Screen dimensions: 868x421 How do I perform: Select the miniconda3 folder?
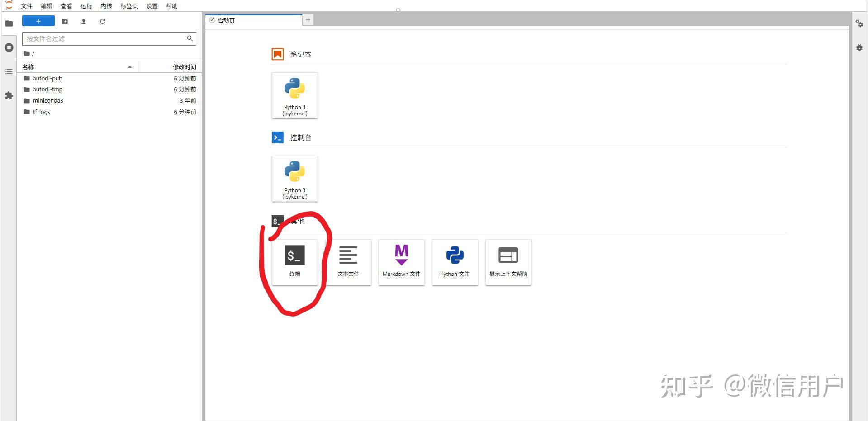coord(109,100)
